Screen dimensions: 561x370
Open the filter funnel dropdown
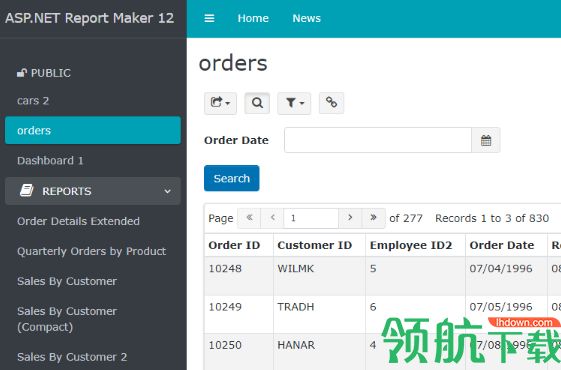[294, 103]
